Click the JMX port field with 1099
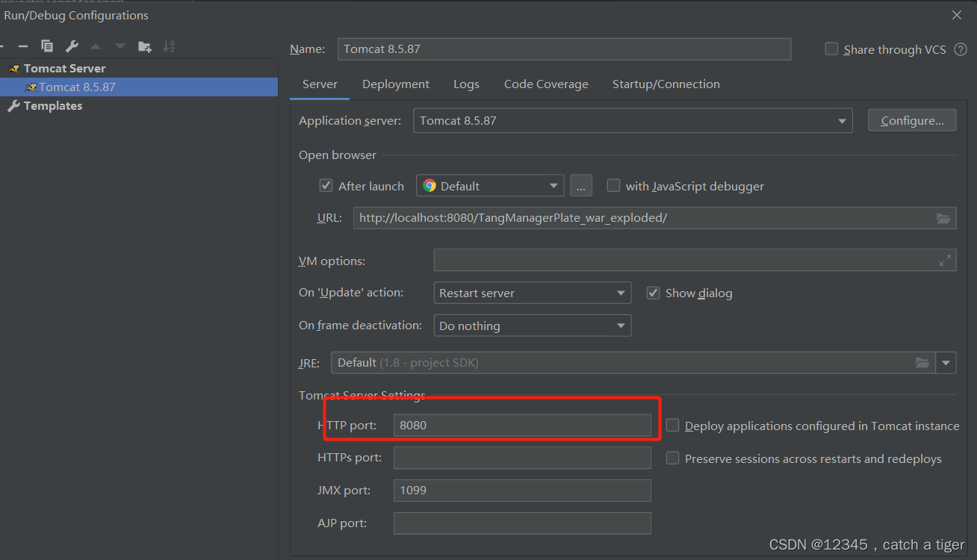977x560 pixels. click(x=522, y=491)
